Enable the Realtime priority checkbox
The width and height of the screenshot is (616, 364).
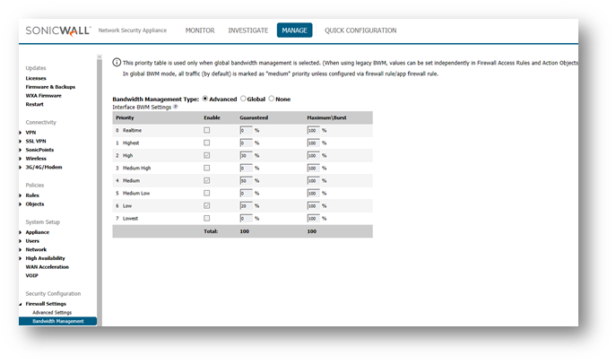click(207, 131)
